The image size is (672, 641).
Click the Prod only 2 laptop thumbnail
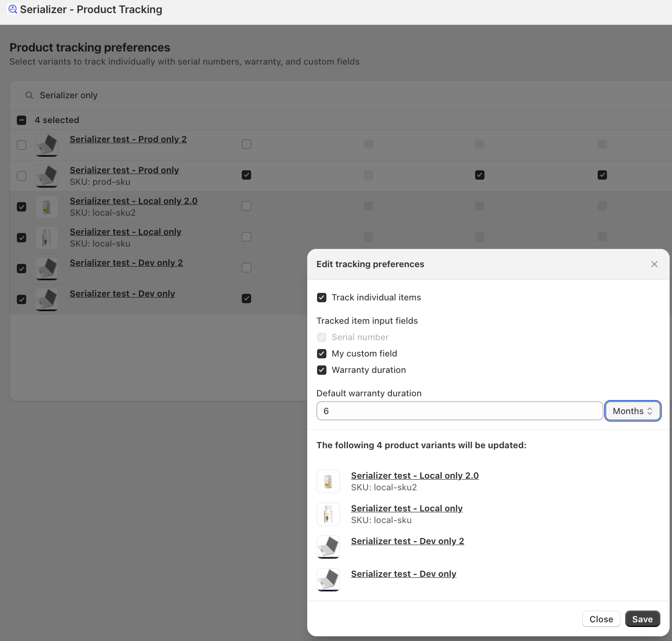[x=47, y=145]
